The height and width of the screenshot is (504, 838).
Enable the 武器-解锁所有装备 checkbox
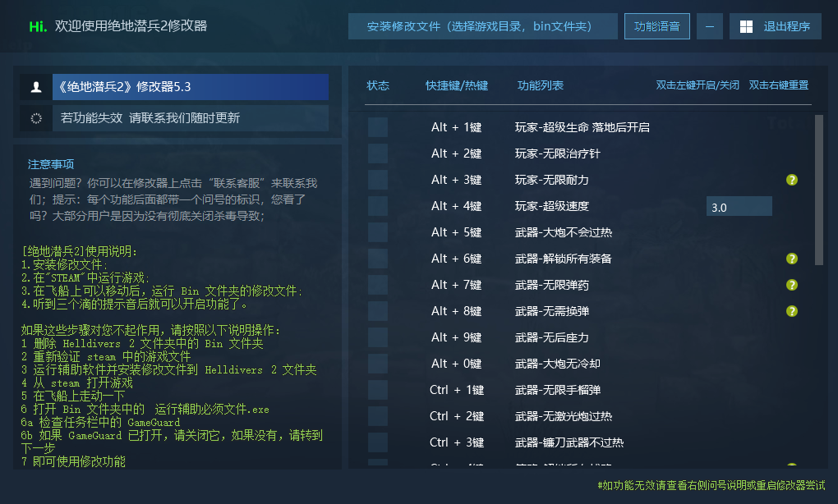coord(378,259)
